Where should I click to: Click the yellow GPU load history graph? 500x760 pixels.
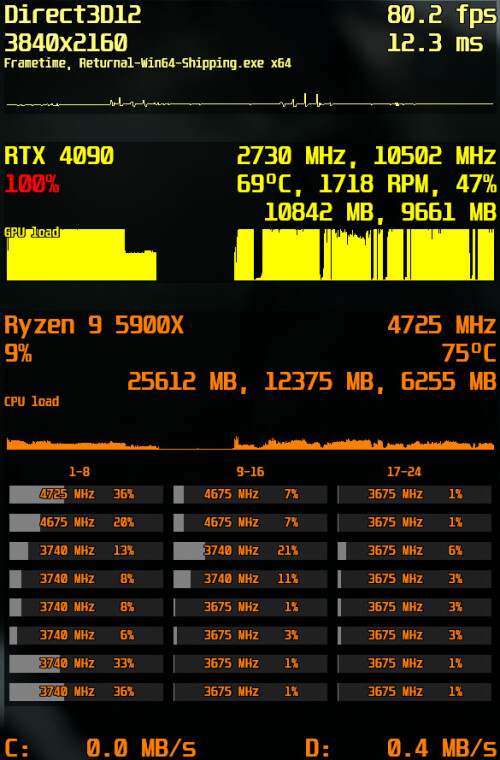pyautogui.click(x=250, y=254)
